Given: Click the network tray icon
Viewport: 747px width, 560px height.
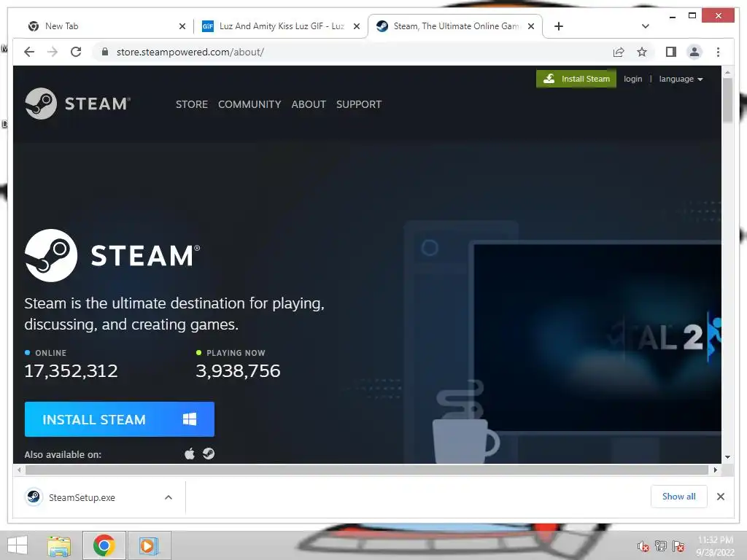Looking at the screenshot, I should pyautogui.click(x=661, y=545).
